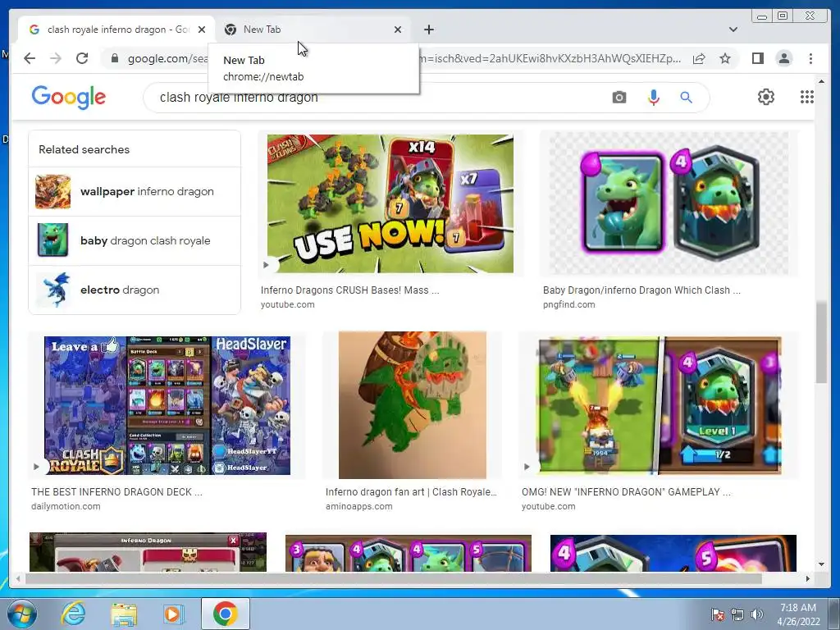The height and width of the screenshot is (630, 840).
Task: Open the HeadSlayer deck video thumbnail
Action: coord(167,405)
